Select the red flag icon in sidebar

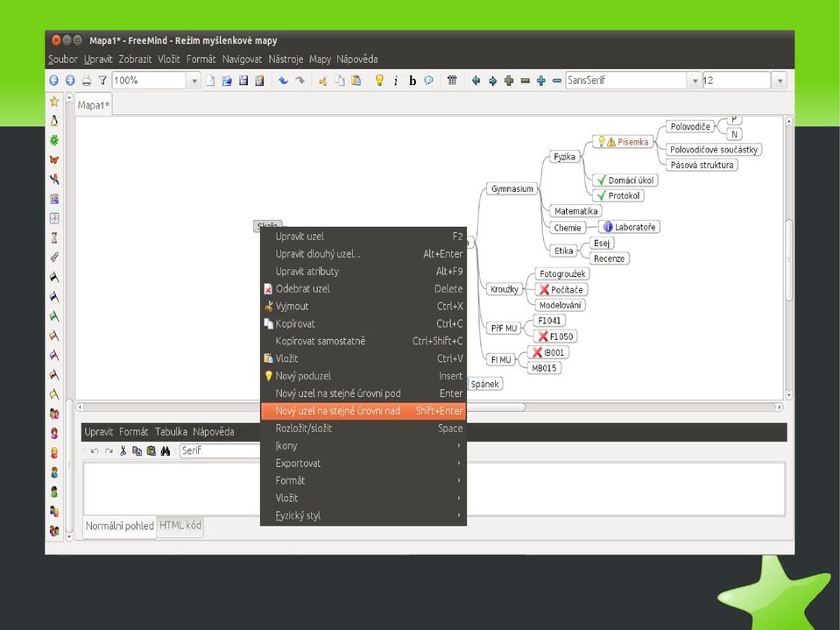pos(54,374)
